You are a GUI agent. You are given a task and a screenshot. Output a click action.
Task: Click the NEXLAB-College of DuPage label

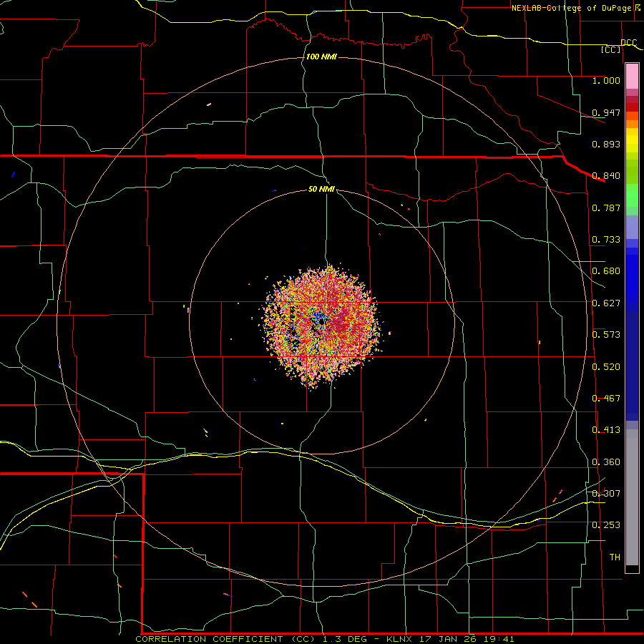(x=571, y=8)
